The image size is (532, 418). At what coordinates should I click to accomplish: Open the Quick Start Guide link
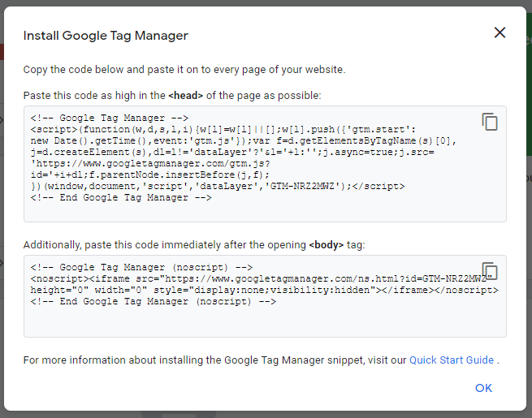point(452,360)
